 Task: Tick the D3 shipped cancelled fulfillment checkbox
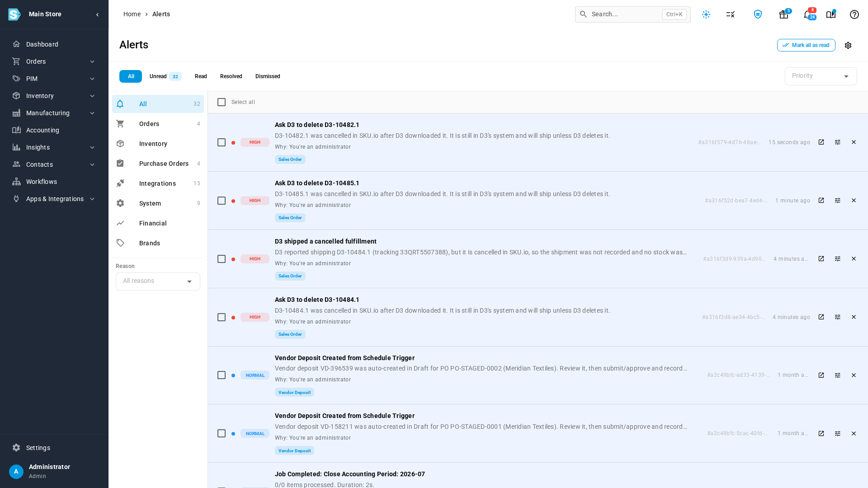pos(222,259)
